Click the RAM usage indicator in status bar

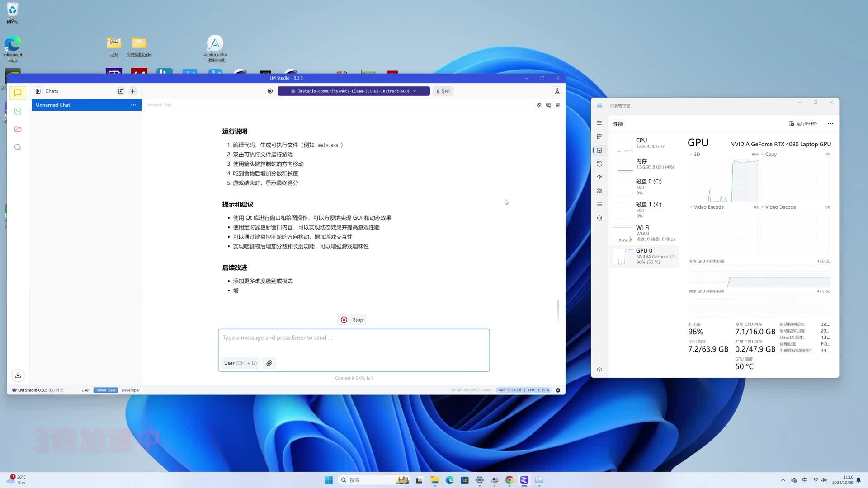509,390
